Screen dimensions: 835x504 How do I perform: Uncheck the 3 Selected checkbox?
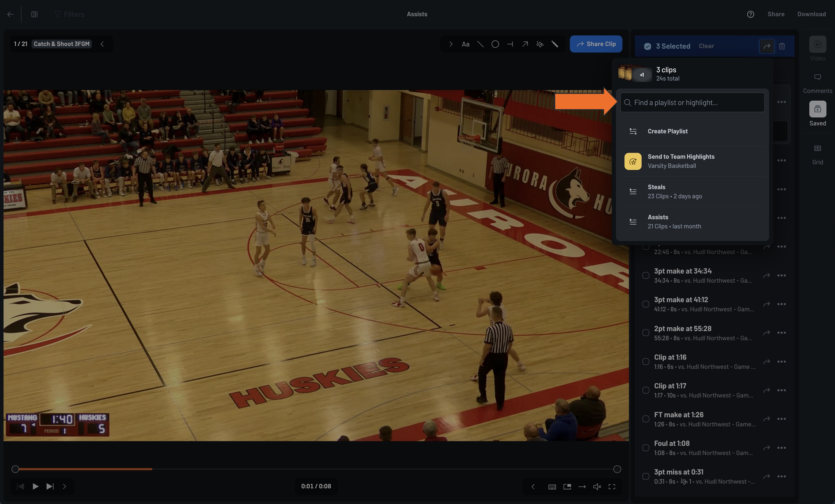coord(647,46)
